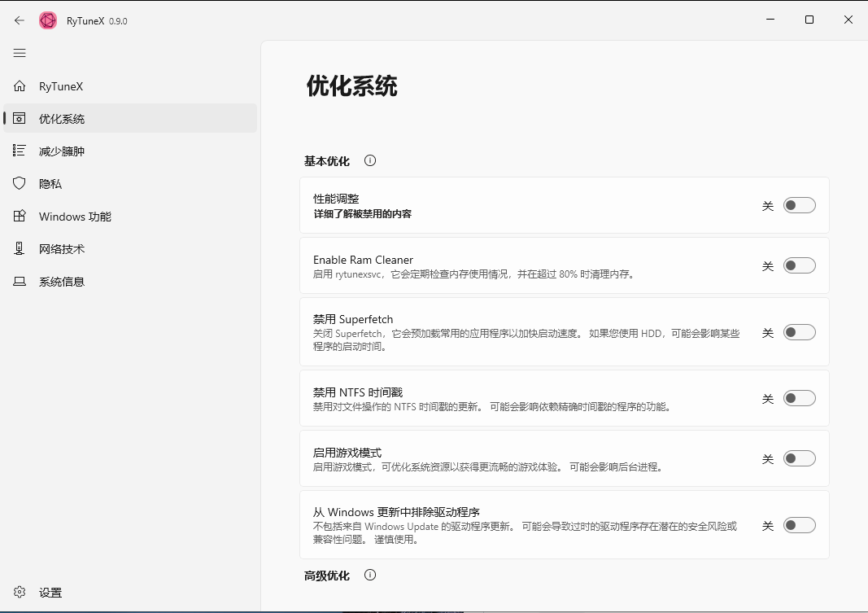Toggle on 性能调整

click(799, 205)
